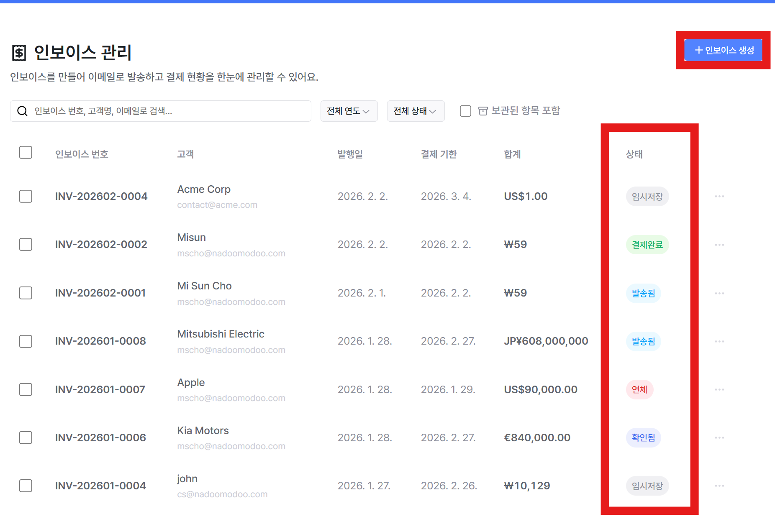Open the ellipsis menu for Mitsubishi Electric invoice

point(719,341)
